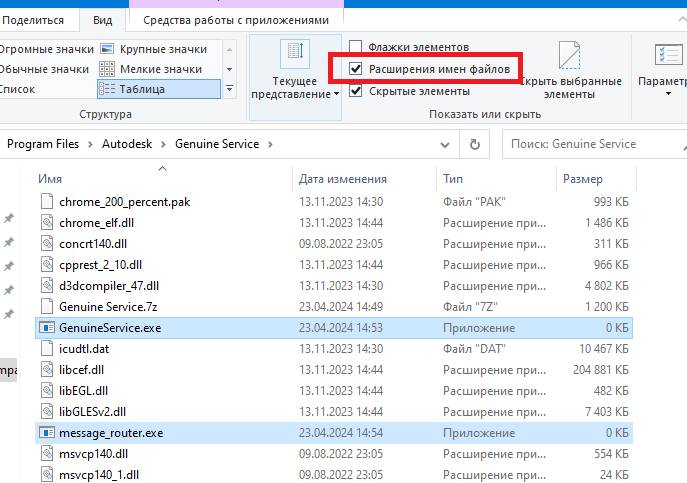Go to Program Files in the address bar
Screen dimensions: 687x483
[x=43, y=144]
